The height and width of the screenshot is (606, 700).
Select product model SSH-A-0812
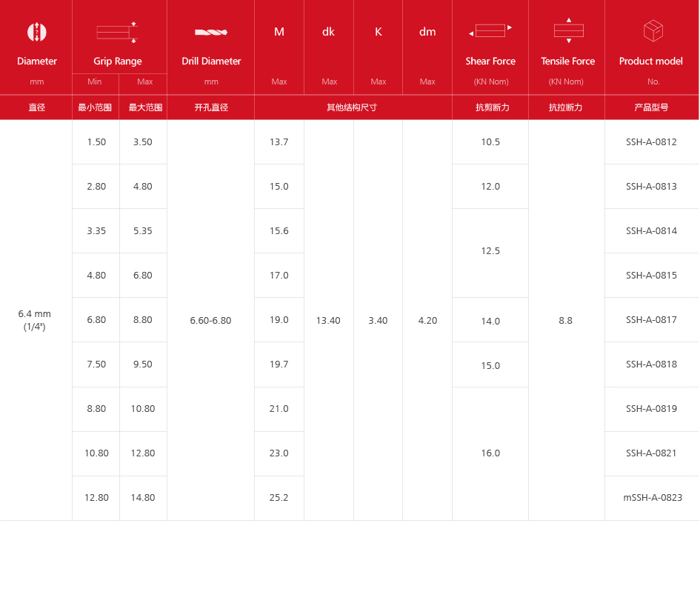point(651,142)
